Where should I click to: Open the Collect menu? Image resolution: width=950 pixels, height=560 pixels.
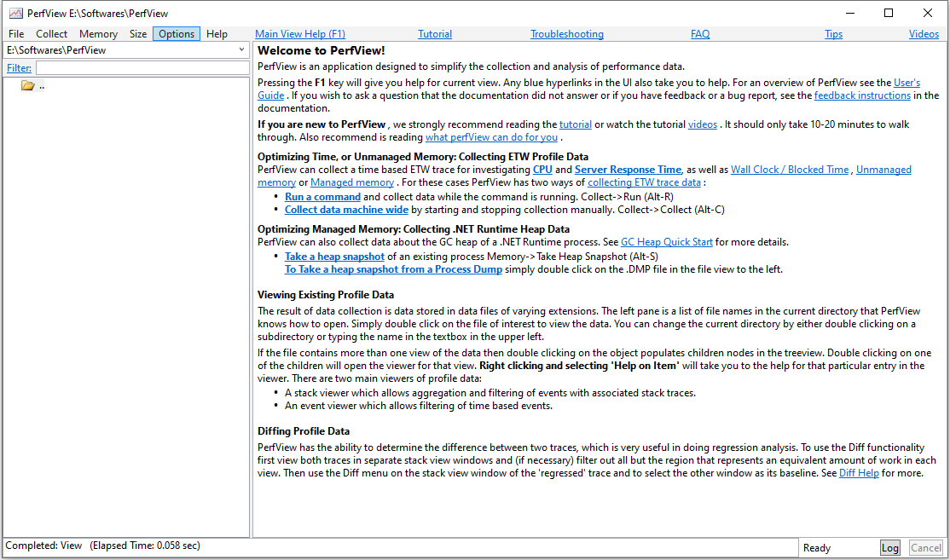pyautogui.click(x=51, y=34)
